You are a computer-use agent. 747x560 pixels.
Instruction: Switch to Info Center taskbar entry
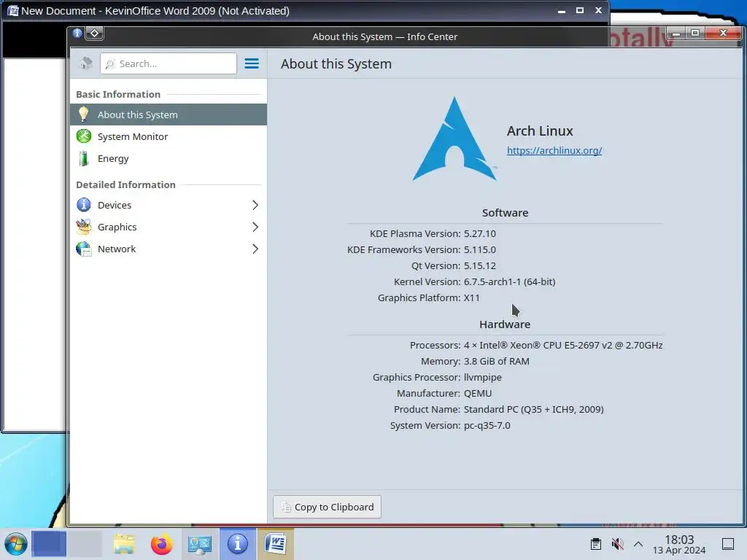(237, 544)
